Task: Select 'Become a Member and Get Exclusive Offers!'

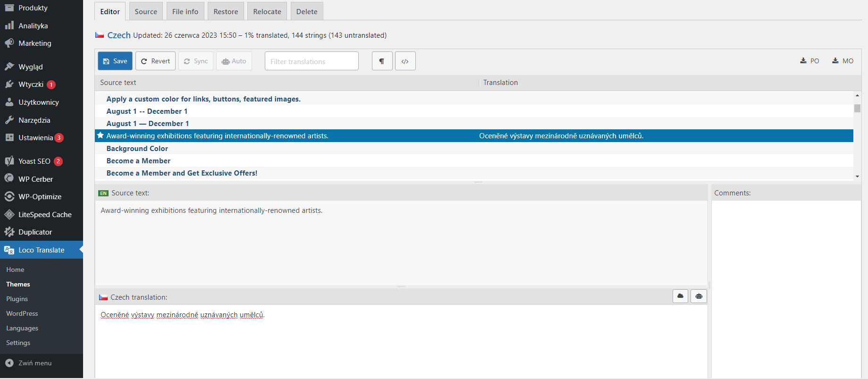Action: pos(474,173)
